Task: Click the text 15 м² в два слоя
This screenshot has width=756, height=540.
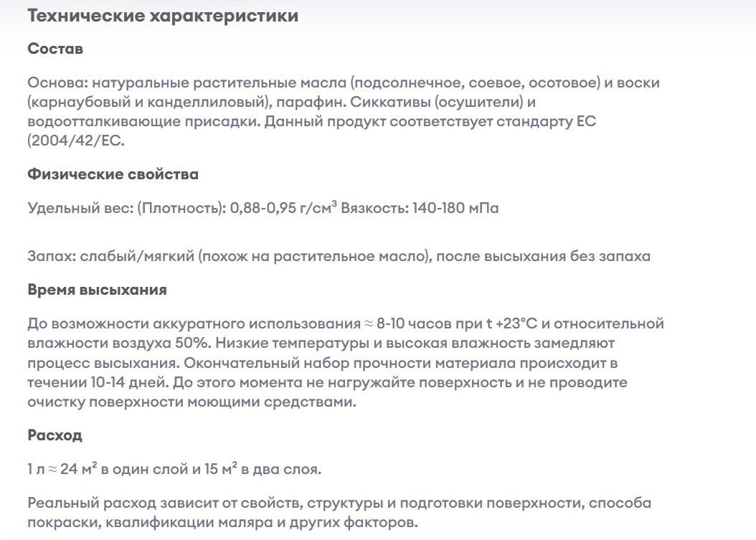Action: (x=263, y=468)
